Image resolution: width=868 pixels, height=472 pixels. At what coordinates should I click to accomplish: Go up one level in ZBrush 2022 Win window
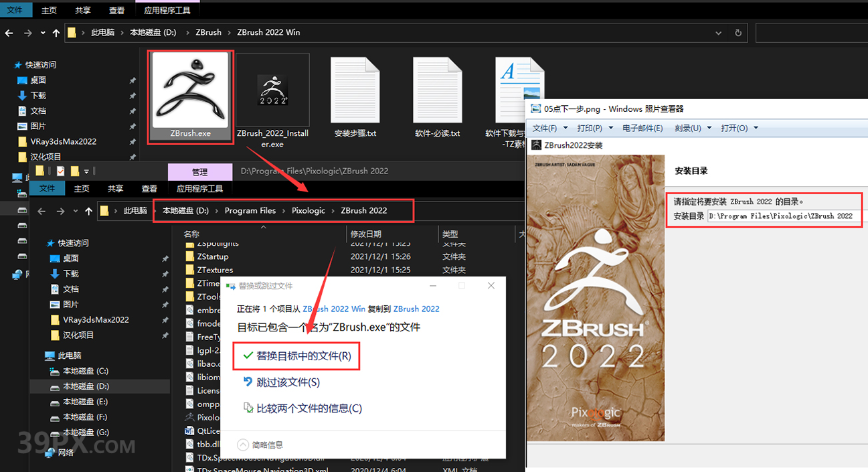(58, 32)
